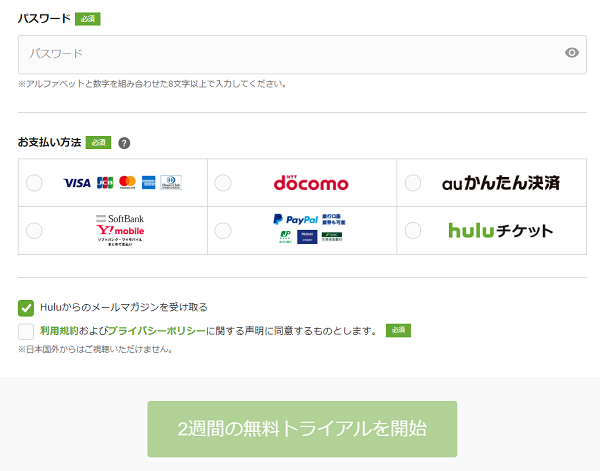This screenshot has width=600, height=471.
Task: Open the 利用規約 link
Action: pos(59,331)
